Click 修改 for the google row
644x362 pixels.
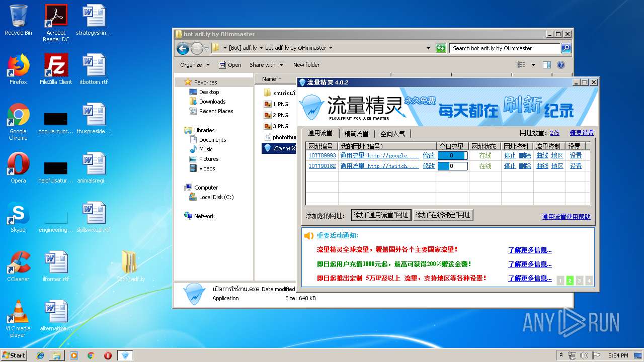[x=429, y=156]
